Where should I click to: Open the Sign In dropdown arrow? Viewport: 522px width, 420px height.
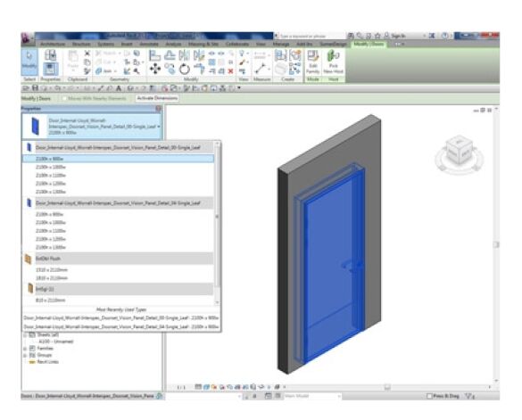[x=425, y=36]
